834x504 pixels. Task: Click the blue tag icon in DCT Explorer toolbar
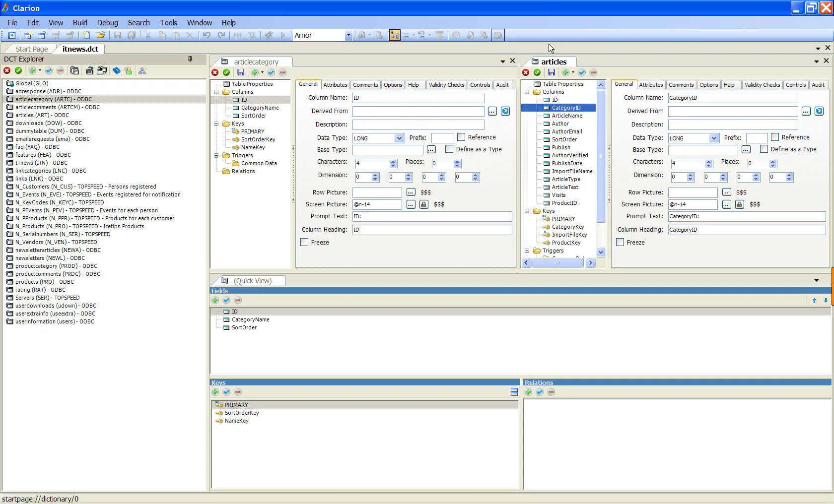117,71
